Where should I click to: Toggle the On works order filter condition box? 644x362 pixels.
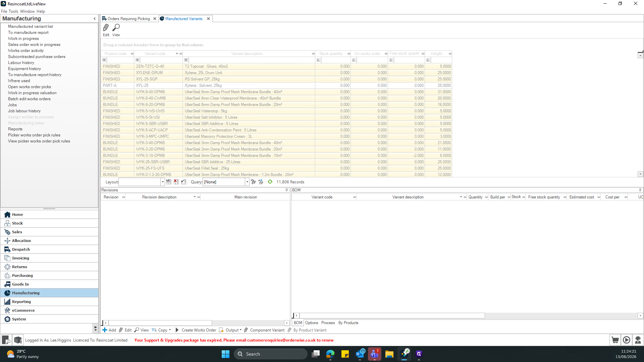(354, 60)
